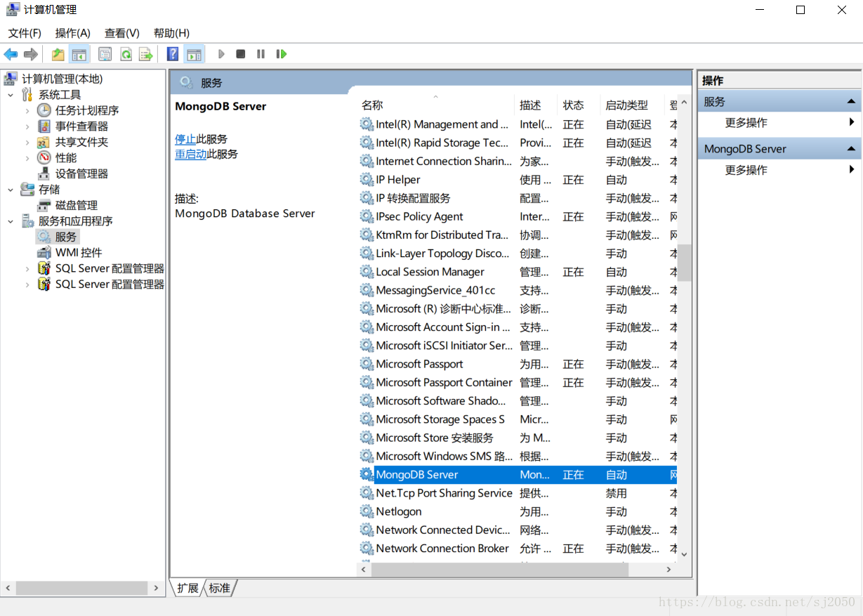This screenshot has width=863, height=616.
Task: Collapse the MongoDB Server actions section
Action: point(850,149)
